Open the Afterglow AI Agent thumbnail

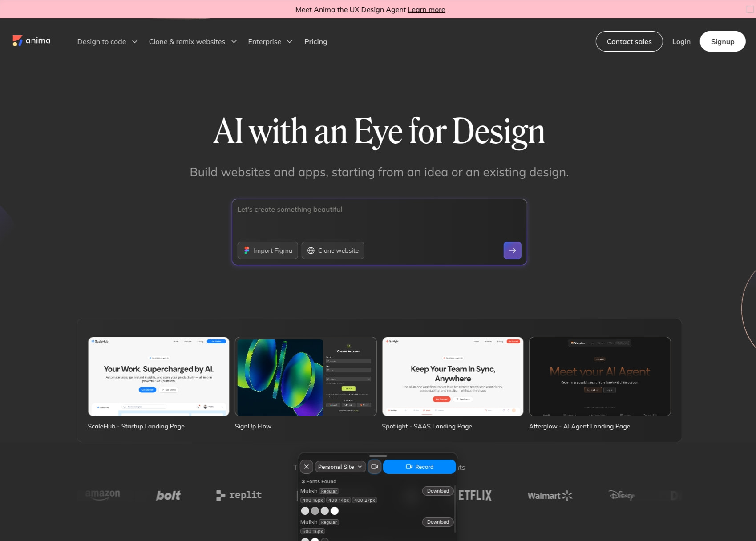[600, 376]
